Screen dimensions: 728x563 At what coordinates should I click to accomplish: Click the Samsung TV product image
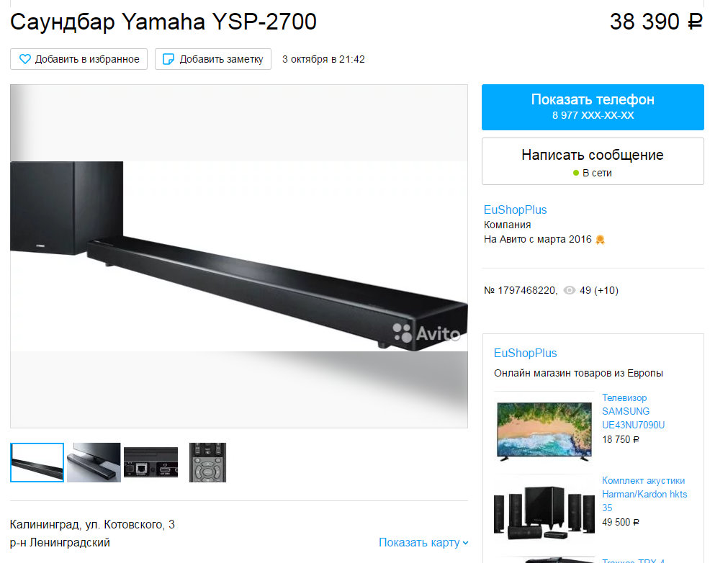coord(544,431)
